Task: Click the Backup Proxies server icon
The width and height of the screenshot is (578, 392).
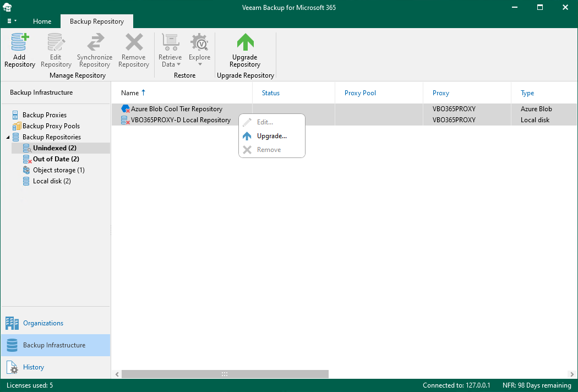Action: point(15,115)
